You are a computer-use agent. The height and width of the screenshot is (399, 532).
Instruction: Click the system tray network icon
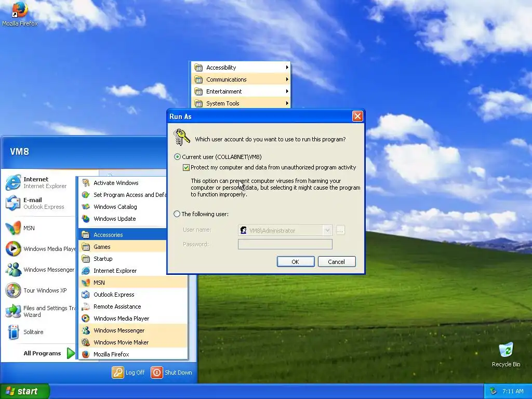[x=493, y=391]
